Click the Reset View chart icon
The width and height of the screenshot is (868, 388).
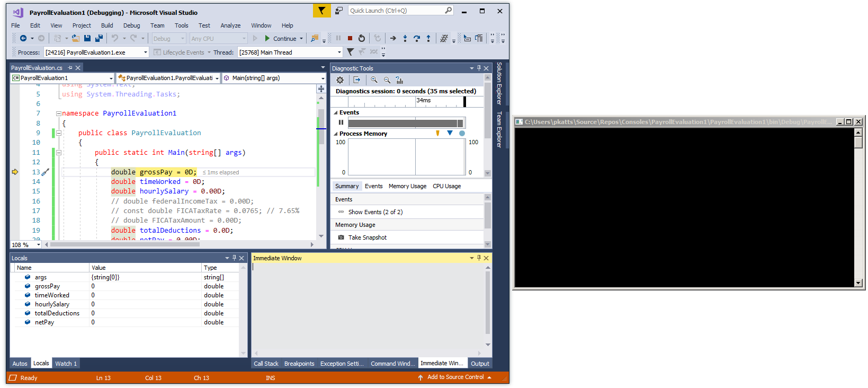(x=399, y=80)
